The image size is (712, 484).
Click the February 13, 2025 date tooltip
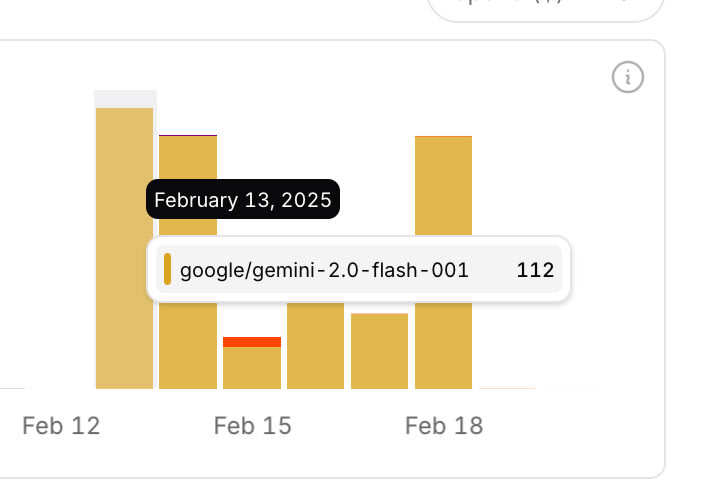tap(243, 200)
